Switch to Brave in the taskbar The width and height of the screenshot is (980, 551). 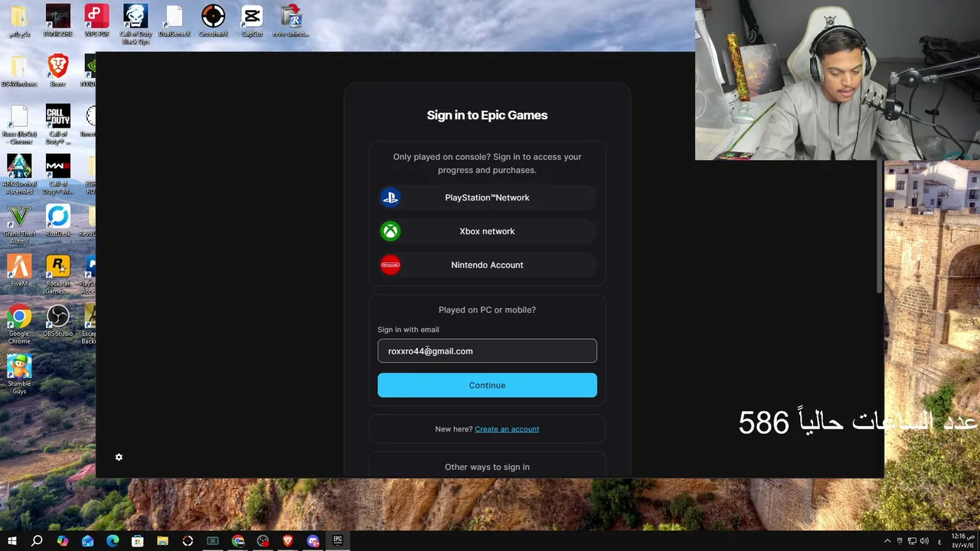tap(288, 541)
